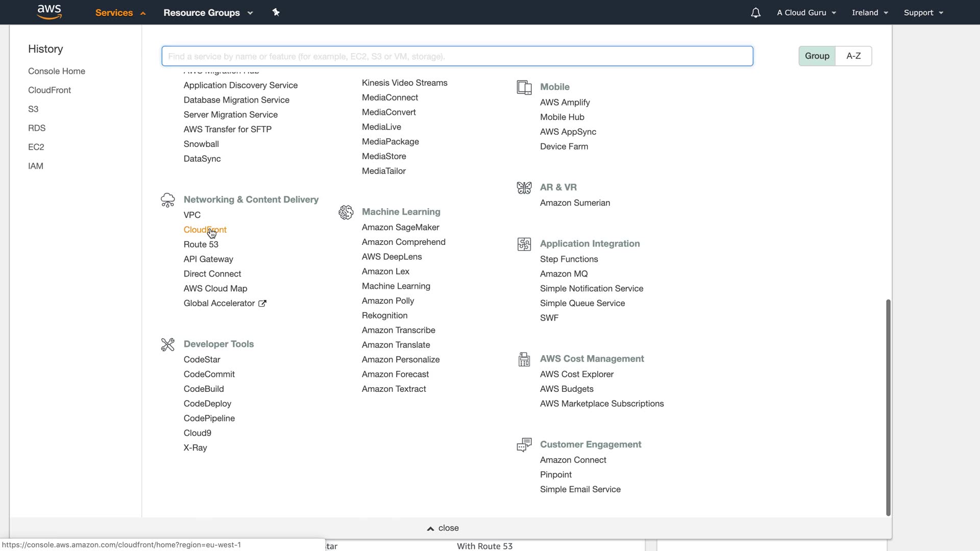This screenshot has width=980, height=551.
Task: Click the service search input field
Action: 457,56
